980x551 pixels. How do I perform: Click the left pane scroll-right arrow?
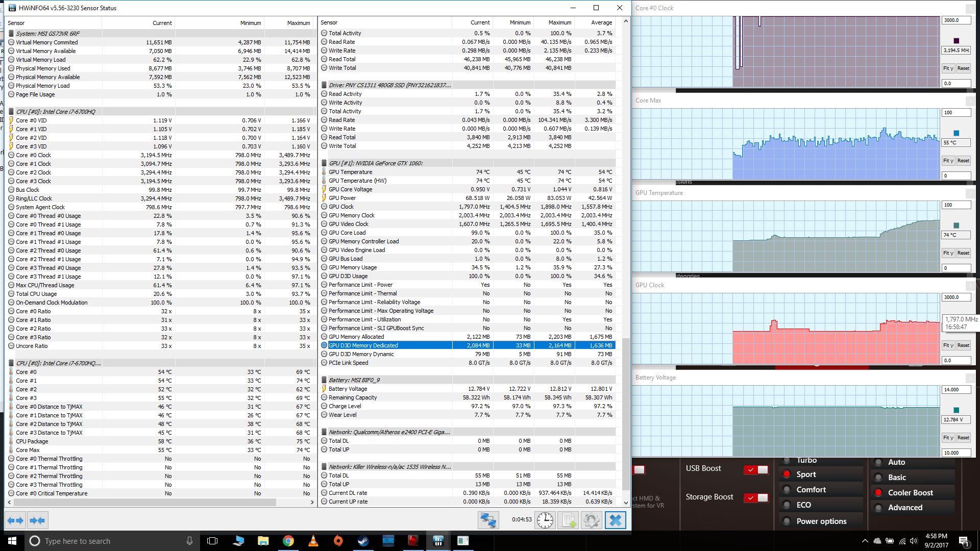tap(312, 503)
